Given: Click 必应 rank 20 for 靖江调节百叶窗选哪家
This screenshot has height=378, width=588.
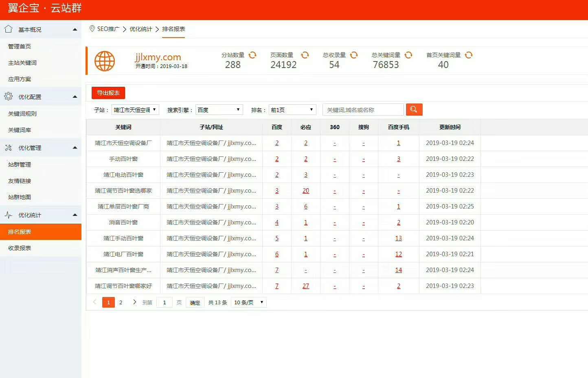Looking at the screenshot, I should (306, 191).
